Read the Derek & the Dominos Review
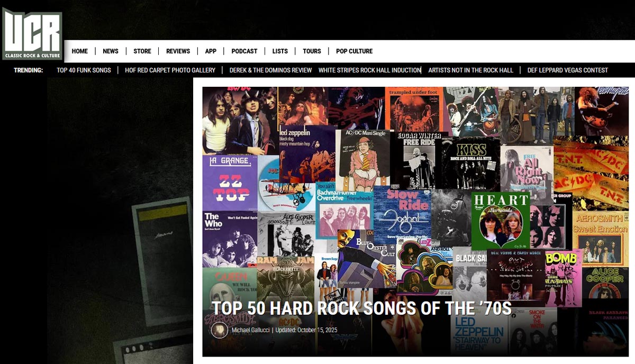Image resolution: width=635 pixels, height=364 pixels. tap(270, 70)
